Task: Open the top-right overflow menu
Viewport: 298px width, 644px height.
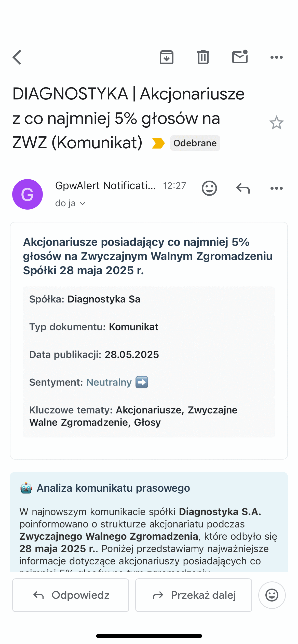Action: point(276,57)
